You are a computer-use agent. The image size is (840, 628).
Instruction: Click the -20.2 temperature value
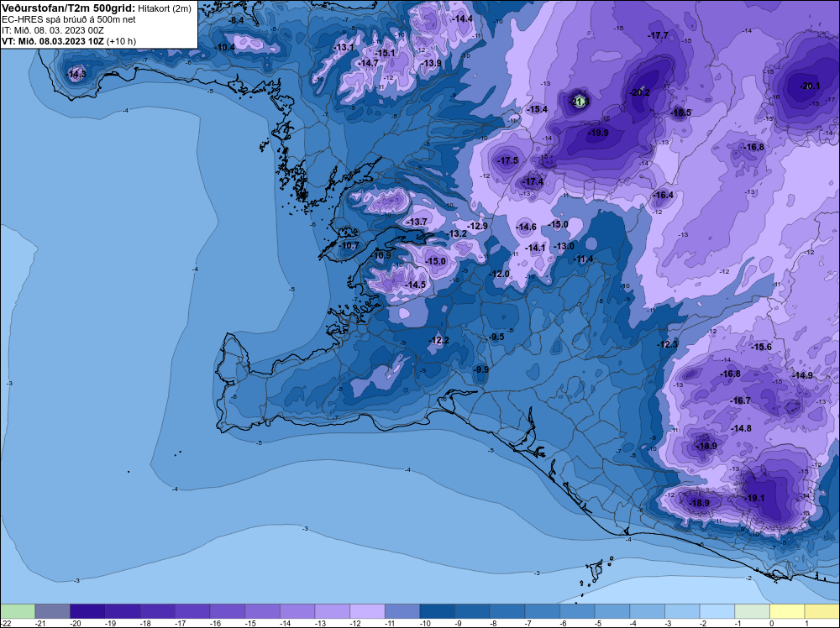pos(639,92)
